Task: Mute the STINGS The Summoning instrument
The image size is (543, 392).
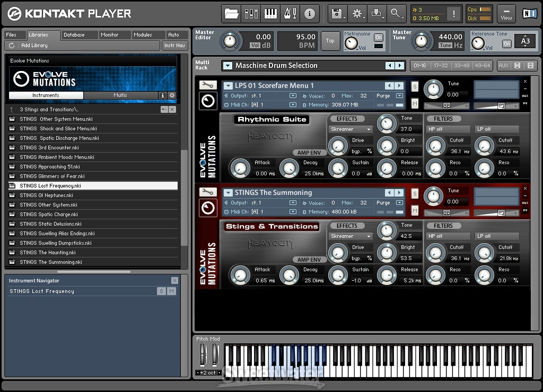Action: click(x=415, y=210)
